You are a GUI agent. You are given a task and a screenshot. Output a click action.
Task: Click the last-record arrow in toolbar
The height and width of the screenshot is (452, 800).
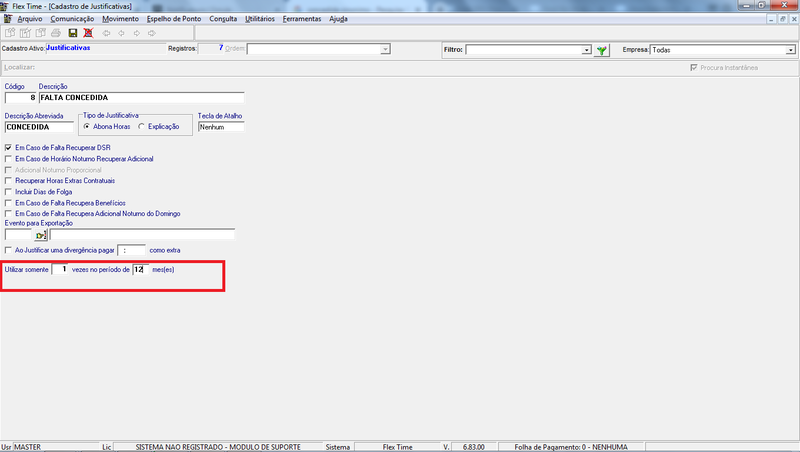(x=152, y=33)
